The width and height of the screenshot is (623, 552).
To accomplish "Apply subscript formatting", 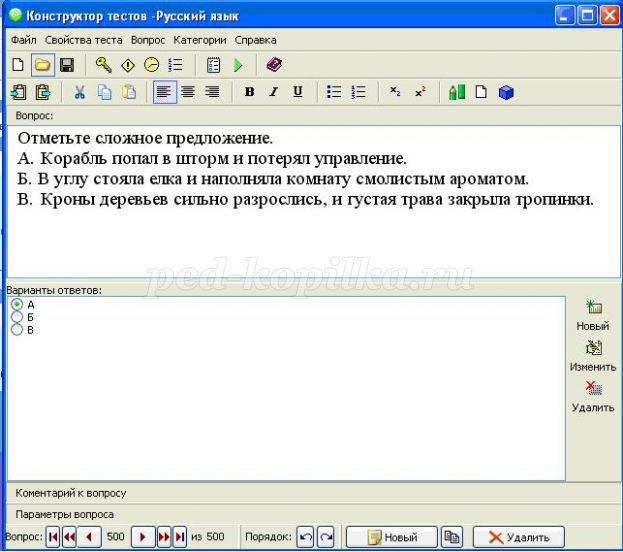I will (395, 92).
